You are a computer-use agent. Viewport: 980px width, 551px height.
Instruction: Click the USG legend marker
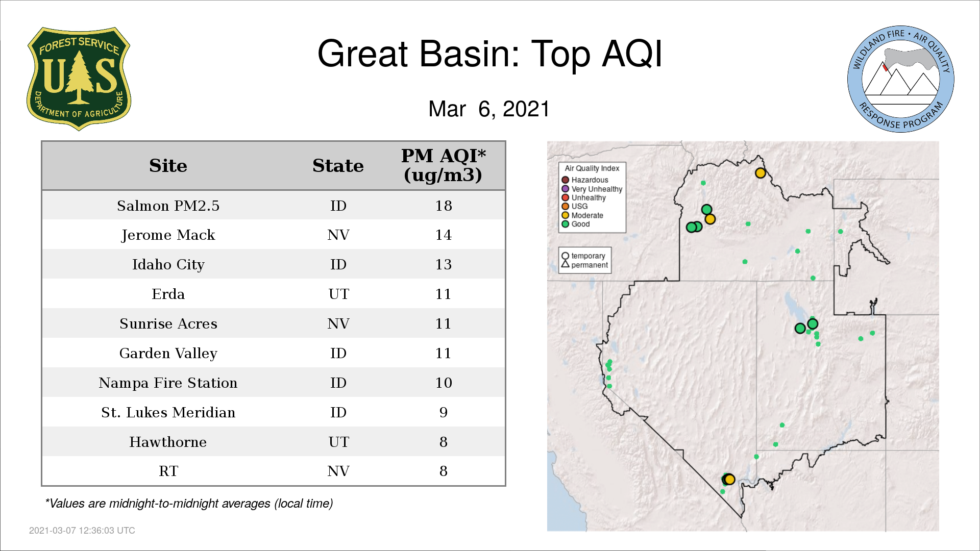point(565,206)
